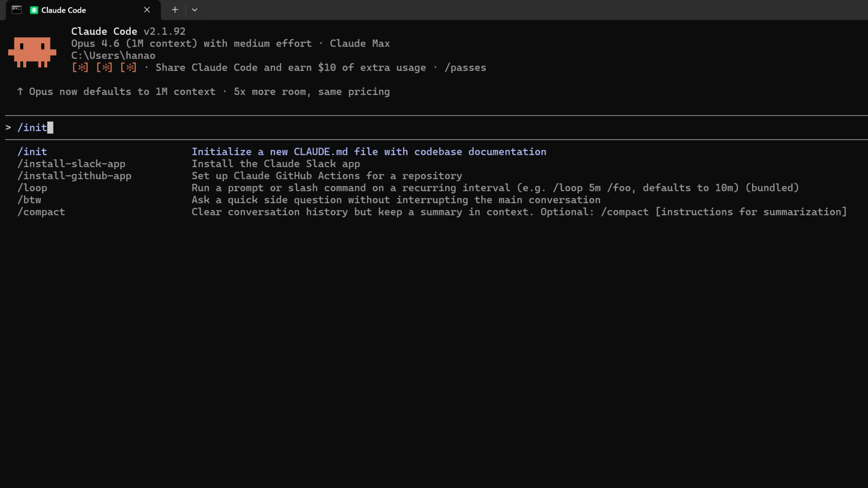Choose the highlighted /init suggestion
This screenshot has width=868, height=488.
(33, 151)
